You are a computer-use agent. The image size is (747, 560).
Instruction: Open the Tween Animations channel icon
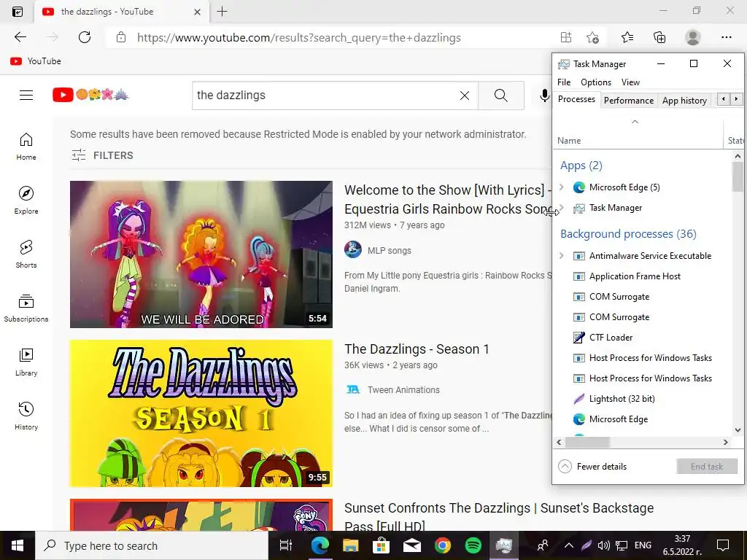(353, 389)
